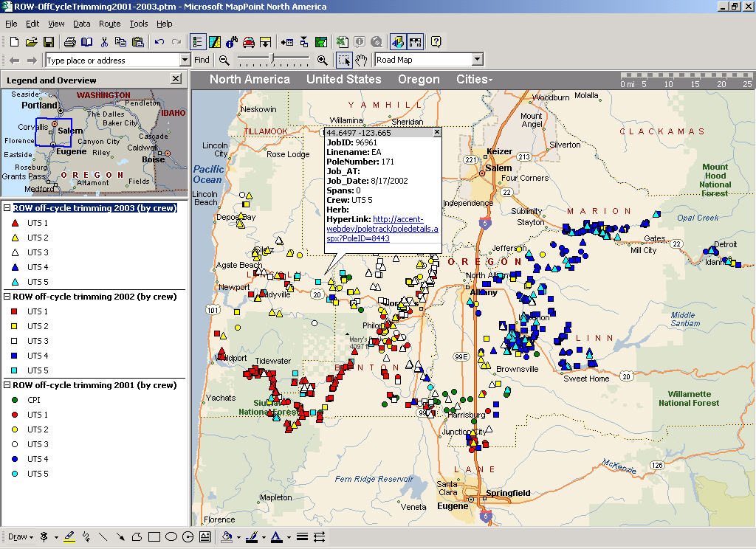Click the zoom level slider
The height and width of the screenshot is (549, 756).
pos(272,60)
